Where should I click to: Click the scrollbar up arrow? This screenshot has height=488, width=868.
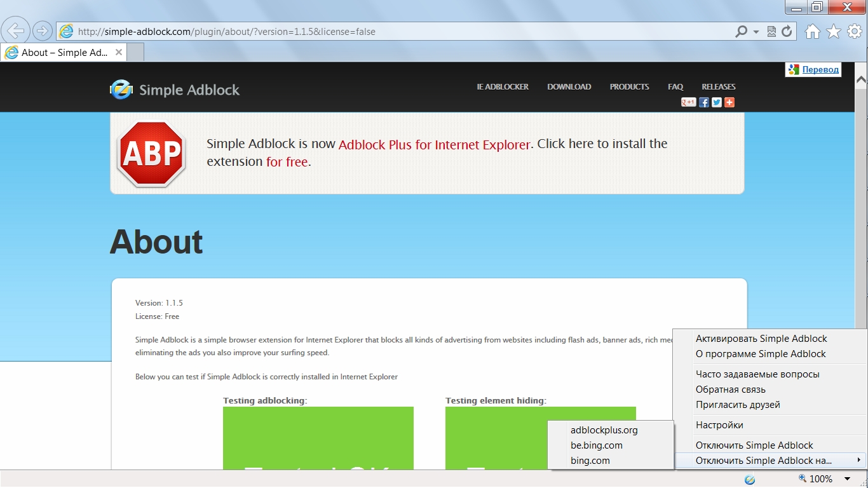click(862, 79)
